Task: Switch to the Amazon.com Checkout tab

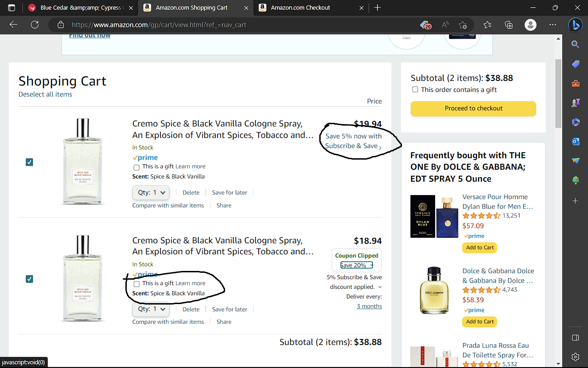Action: point(300,8)
